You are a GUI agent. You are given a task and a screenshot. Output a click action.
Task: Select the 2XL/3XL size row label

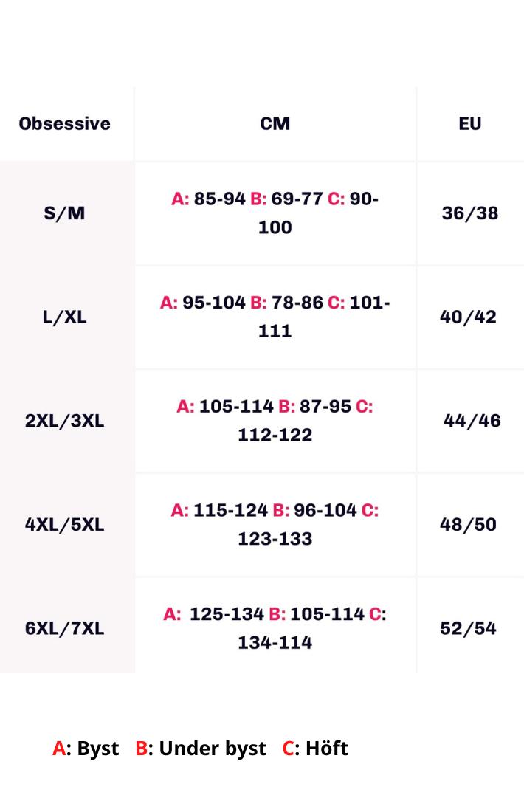pos(65,421)
